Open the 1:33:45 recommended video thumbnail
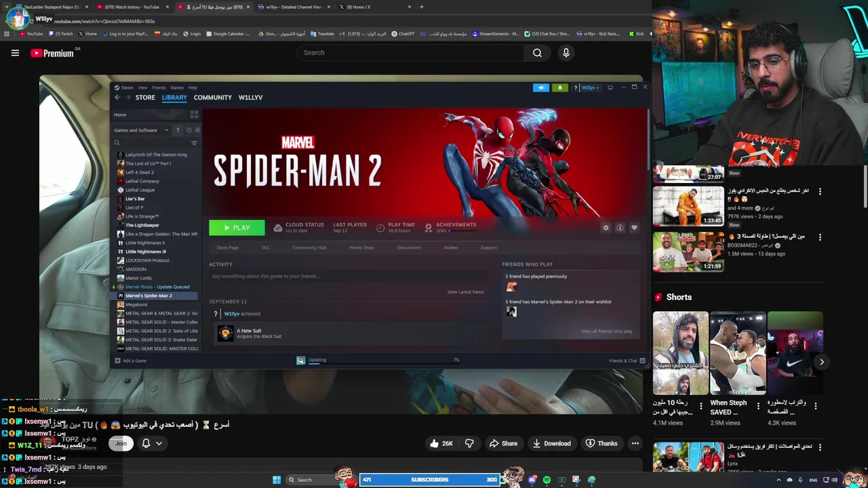 point(688,206)
